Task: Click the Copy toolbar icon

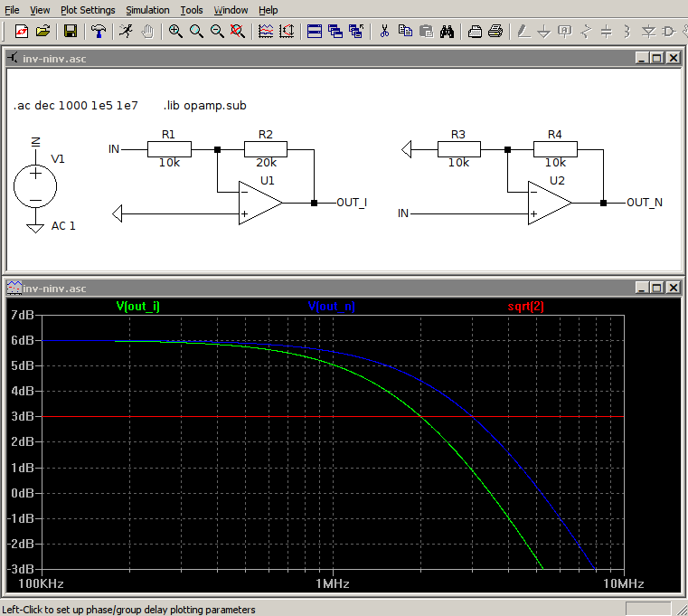Action: (405, 31)
